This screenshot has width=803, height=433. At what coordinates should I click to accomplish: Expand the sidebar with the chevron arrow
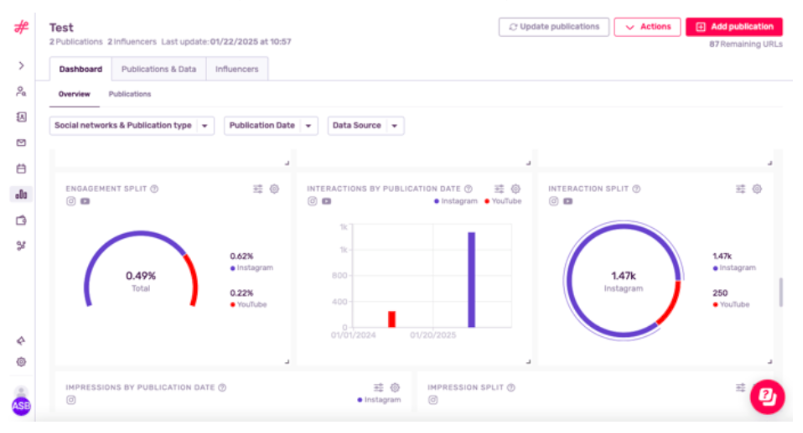coord(21,66)
